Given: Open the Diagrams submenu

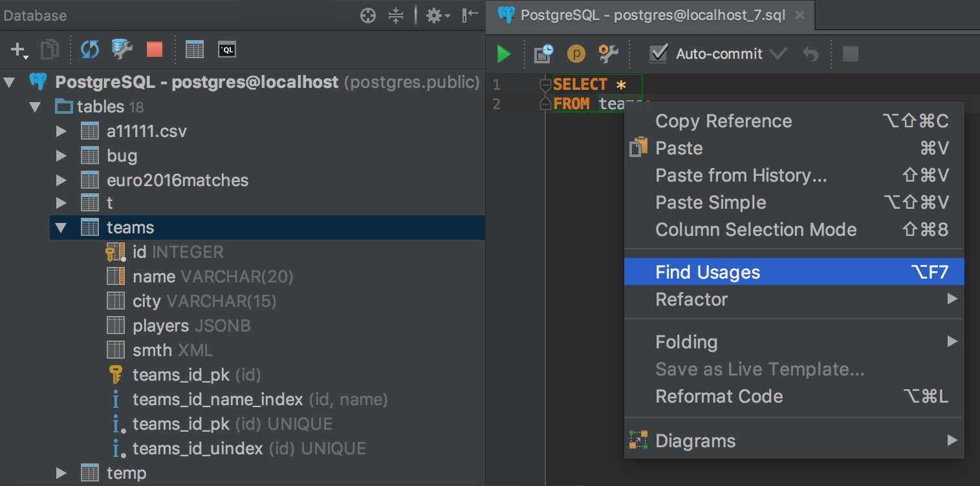Looking at the screenshot, I should click(x=794, y=441).
